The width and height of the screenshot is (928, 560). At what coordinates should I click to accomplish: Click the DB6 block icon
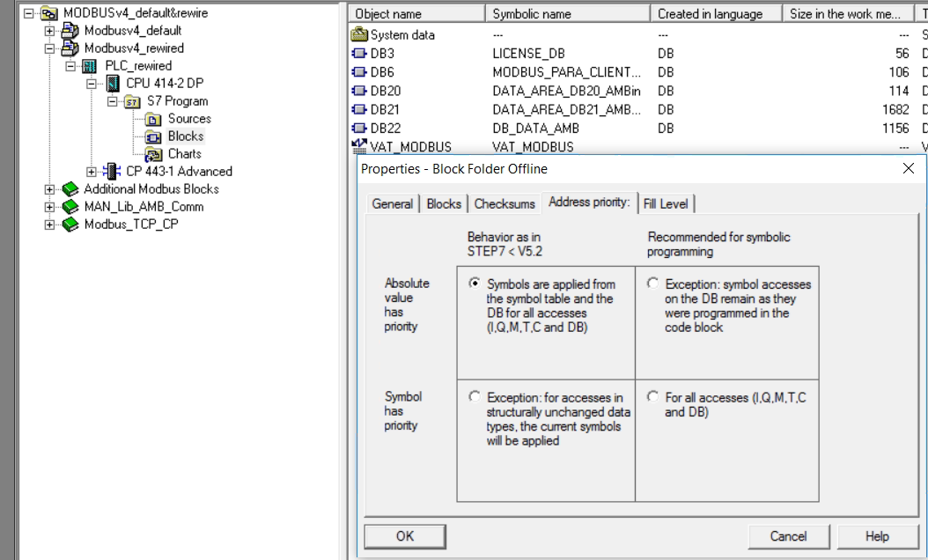(359, 72)
